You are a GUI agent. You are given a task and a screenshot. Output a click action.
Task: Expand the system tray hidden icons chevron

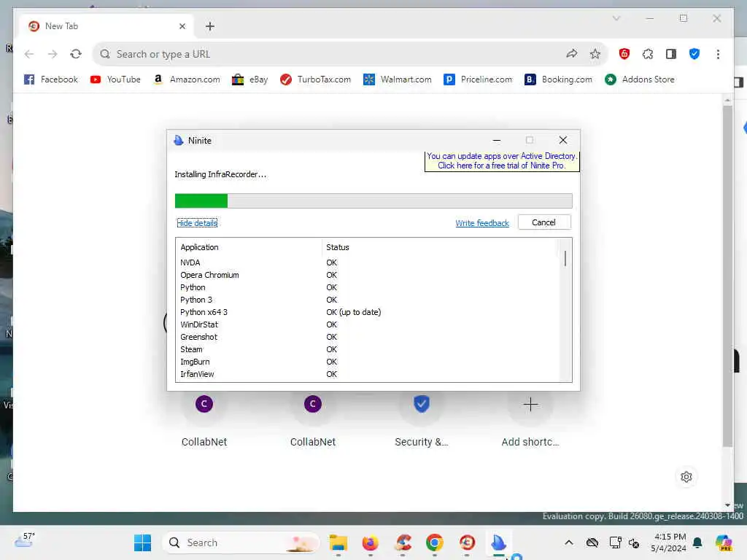coord(569,542)
